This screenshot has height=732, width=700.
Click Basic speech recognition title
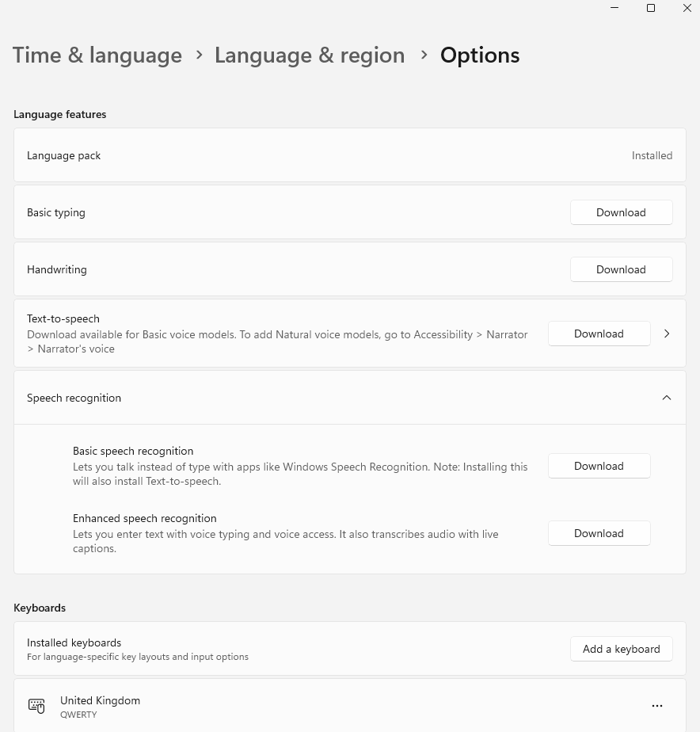[x=133, y=451]
